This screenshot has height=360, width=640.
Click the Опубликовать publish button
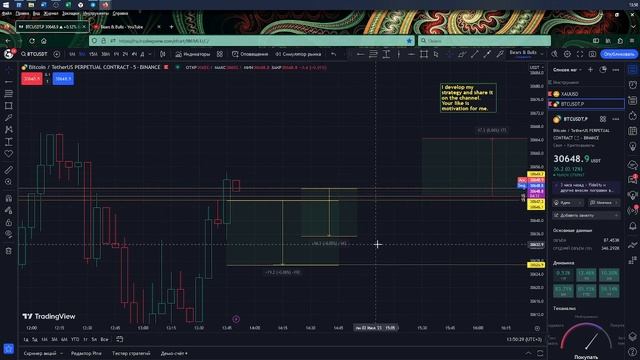619,54
